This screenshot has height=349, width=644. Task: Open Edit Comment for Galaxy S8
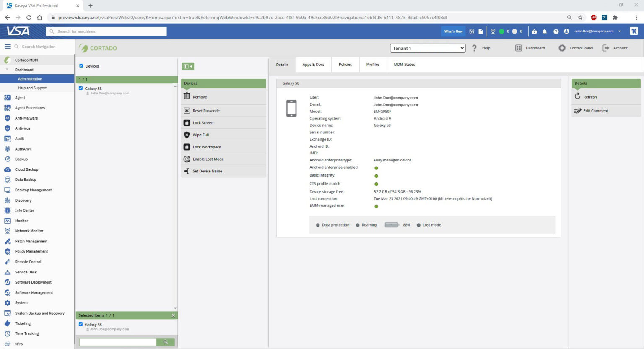pyautogui.click(x=595, y=110)
